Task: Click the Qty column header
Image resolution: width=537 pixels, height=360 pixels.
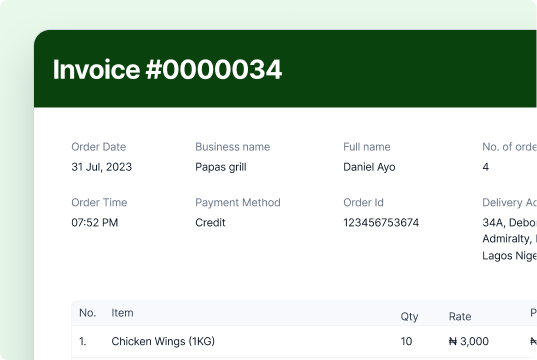Action: 409,316
